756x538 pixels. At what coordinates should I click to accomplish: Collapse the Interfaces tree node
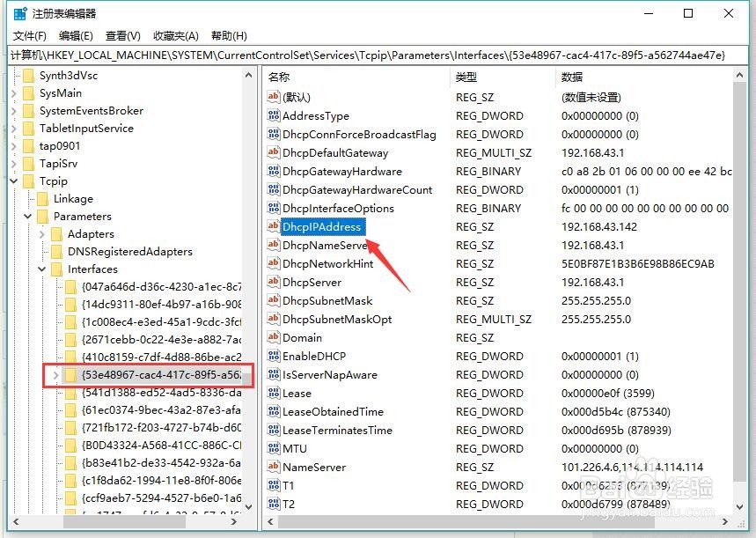pos(42,269)
